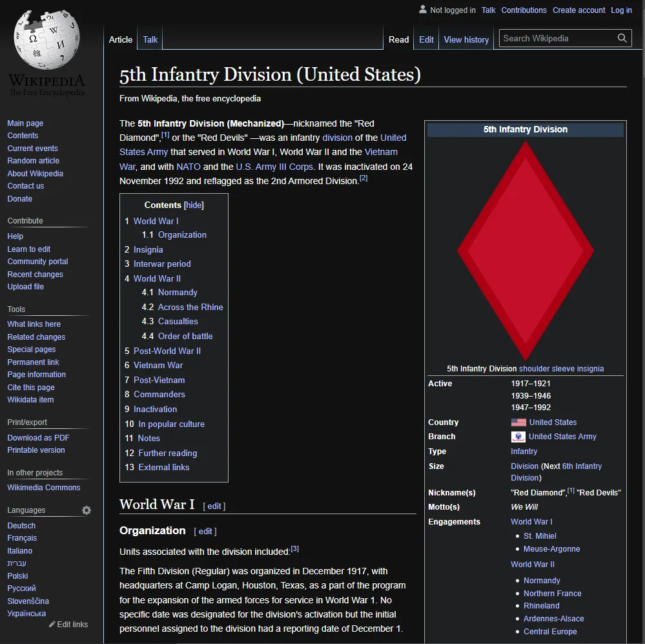Open the Talk tab next to Article
Image resolution: width=645 pixels, height=644 pixels.
150,39
